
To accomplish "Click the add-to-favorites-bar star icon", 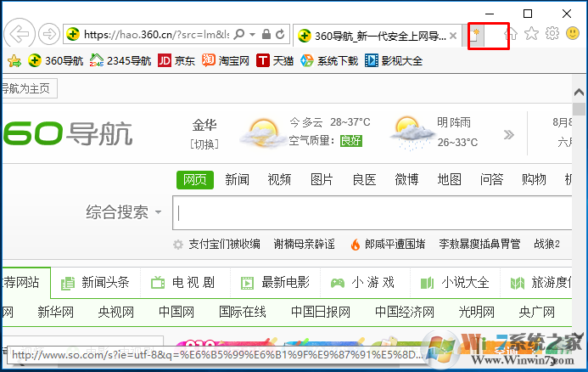I will click(14, 60).
